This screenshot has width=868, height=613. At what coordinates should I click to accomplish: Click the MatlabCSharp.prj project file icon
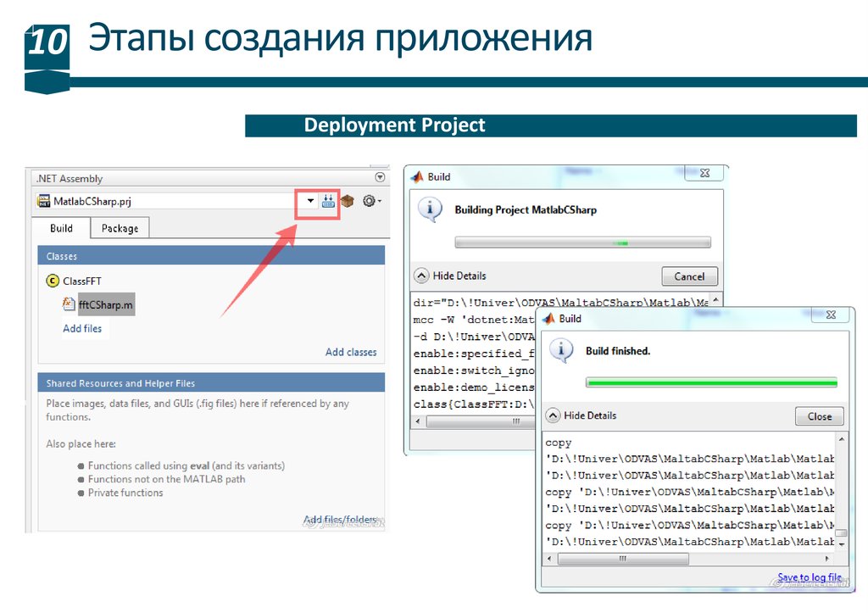(44, 202)
